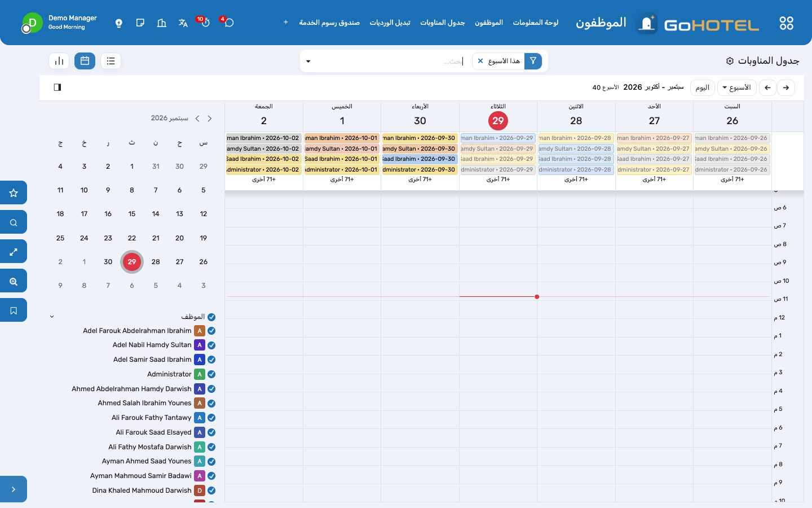
Task: Switch to the calendar view icon
Action: click(85, 61)
